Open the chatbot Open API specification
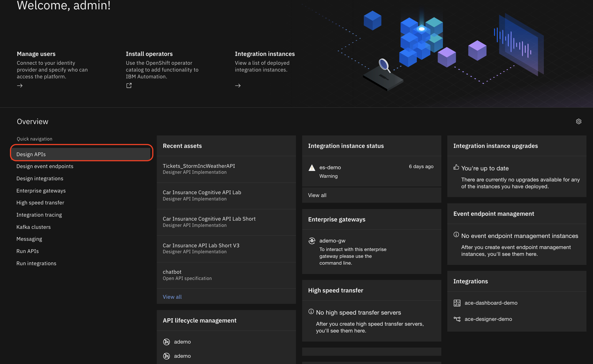This screenshot has width=593, height=364. click(x=172, y=272)
